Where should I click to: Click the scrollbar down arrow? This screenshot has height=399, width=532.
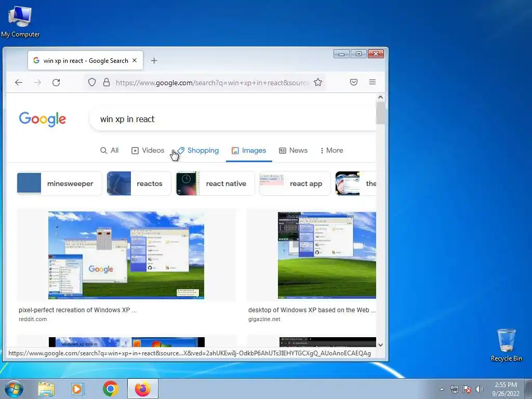tap(380, 345)
